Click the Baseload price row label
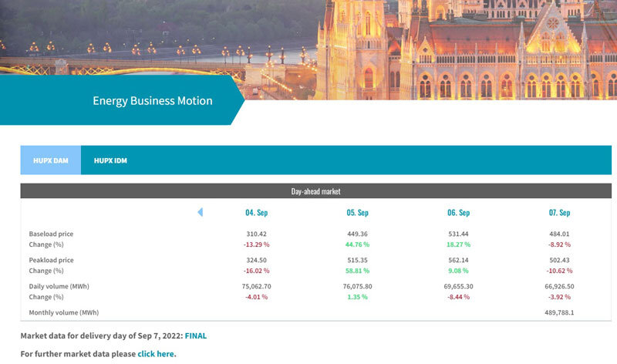This screenshot has width=617, height=364. pos(51,234)
